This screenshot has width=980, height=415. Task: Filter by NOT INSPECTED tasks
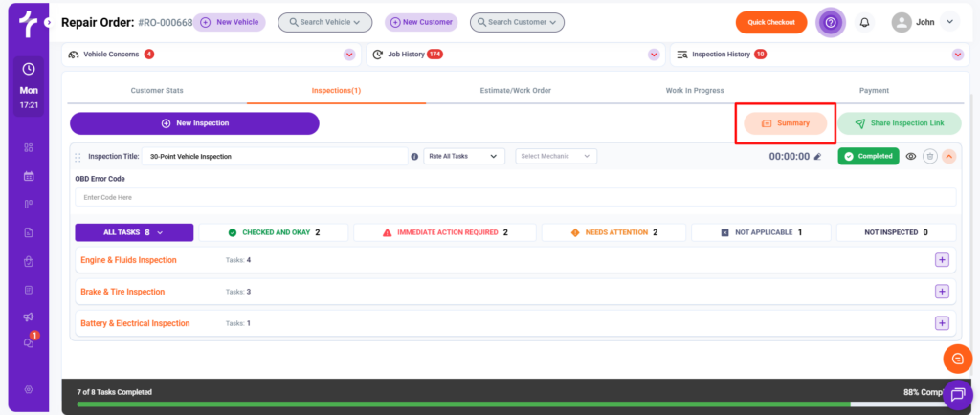896,232
